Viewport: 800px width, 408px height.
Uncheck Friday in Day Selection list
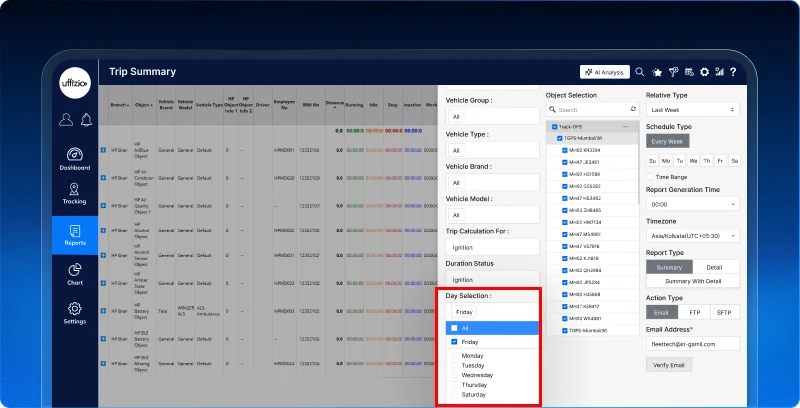click(454, 342)
